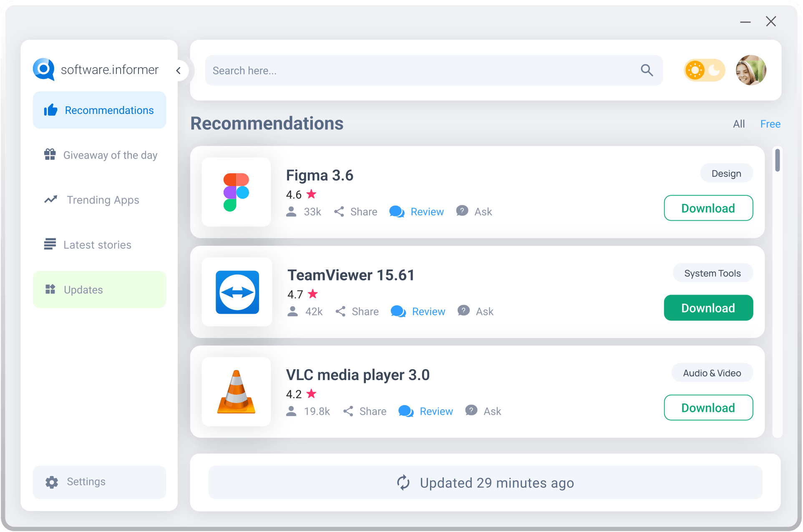Ask a question about Figma

tap(483, 212)
